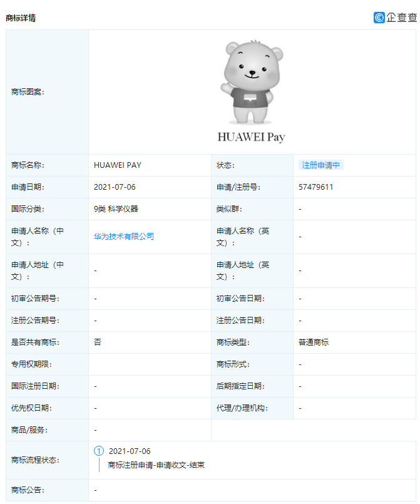Image resolution: width=420 pixels, height=504 pixels.
Task: Click the 商品/服务 label
Action: pyautogui.click(x=29, y=429)
